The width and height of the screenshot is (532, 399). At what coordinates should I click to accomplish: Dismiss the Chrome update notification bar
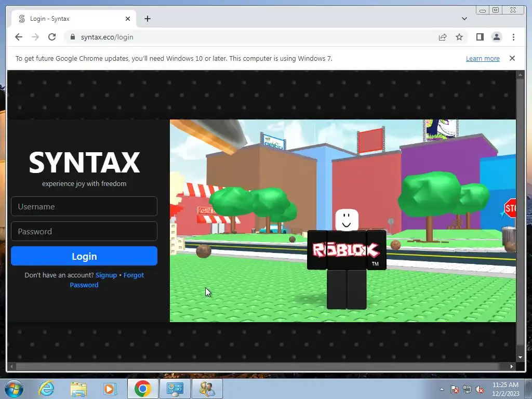click(x=512, y=58)
